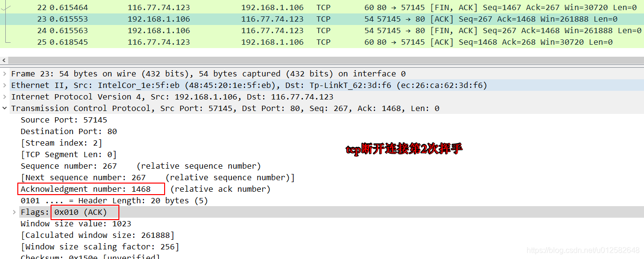Select the TCP Segment Len: 0 line

tap(68, 154)
